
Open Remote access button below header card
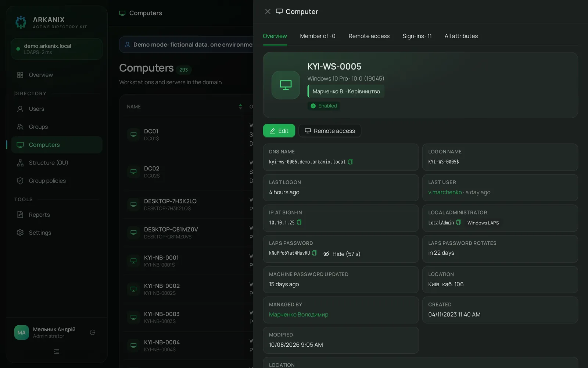pyautogui.click(x=330, y=131)
